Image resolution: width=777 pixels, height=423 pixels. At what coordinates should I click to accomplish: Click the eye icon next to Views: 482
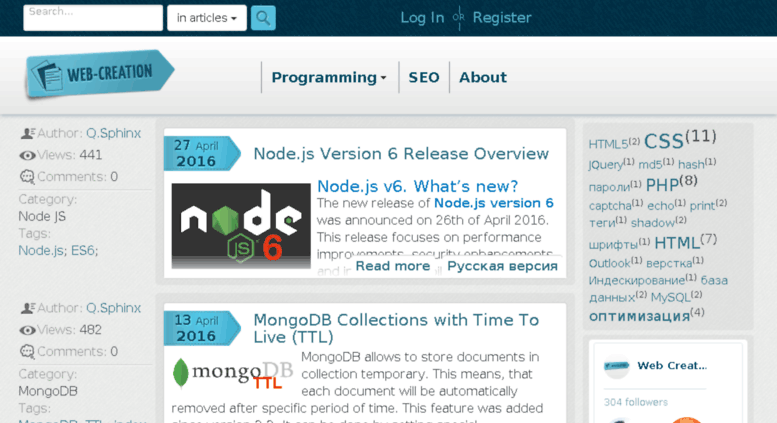tap(27, 330)
